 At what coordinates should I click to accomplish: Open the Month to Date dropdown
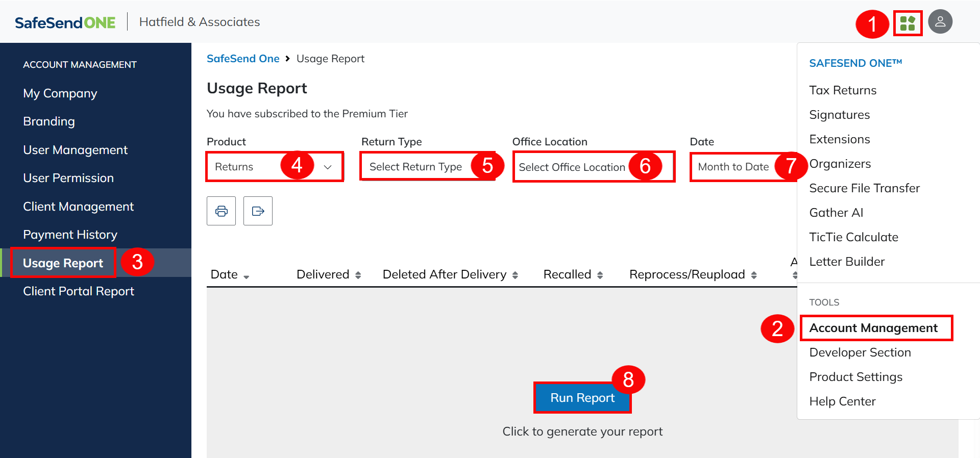(733, 167)
